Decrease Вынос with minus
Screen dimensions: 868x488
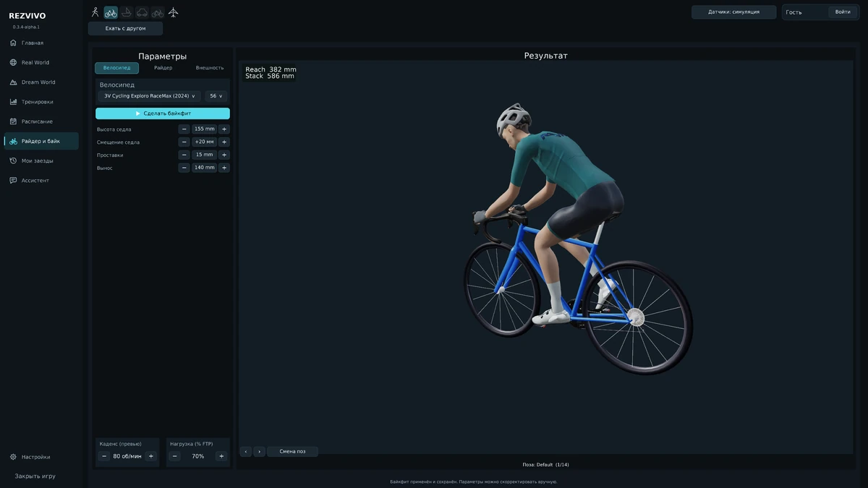(184, 168)
